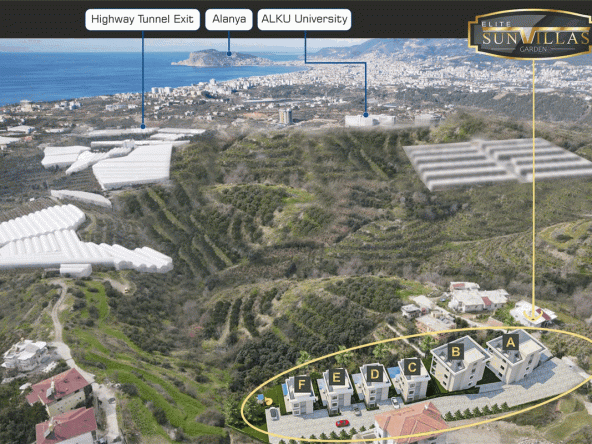This screenshot has width=592, height=444.
Task: Select building marker D
Action: point(375,374)
